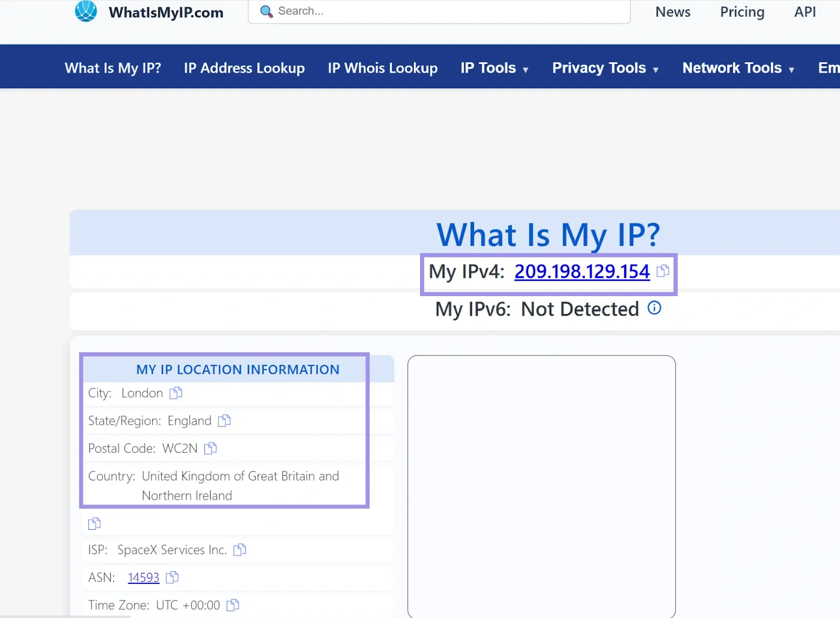Copy the City value London
The width and height of the screenshot is (840, 618).
(176, 393)
